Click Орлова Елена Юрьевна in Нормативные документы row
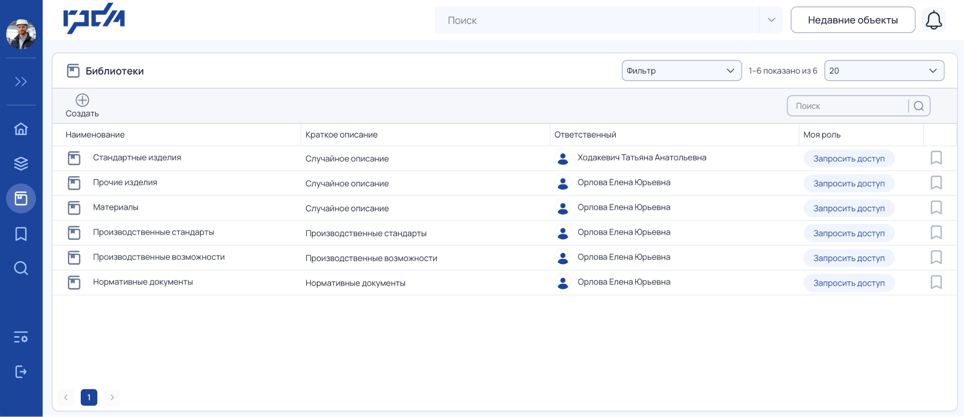This screenshot has width=964, height=417. click(624, 282)
